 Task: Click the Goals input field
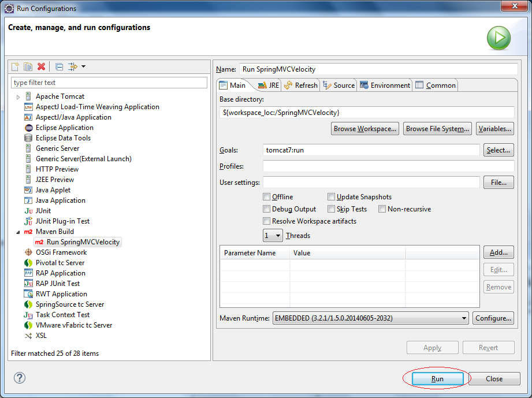[x=371, y=150]
